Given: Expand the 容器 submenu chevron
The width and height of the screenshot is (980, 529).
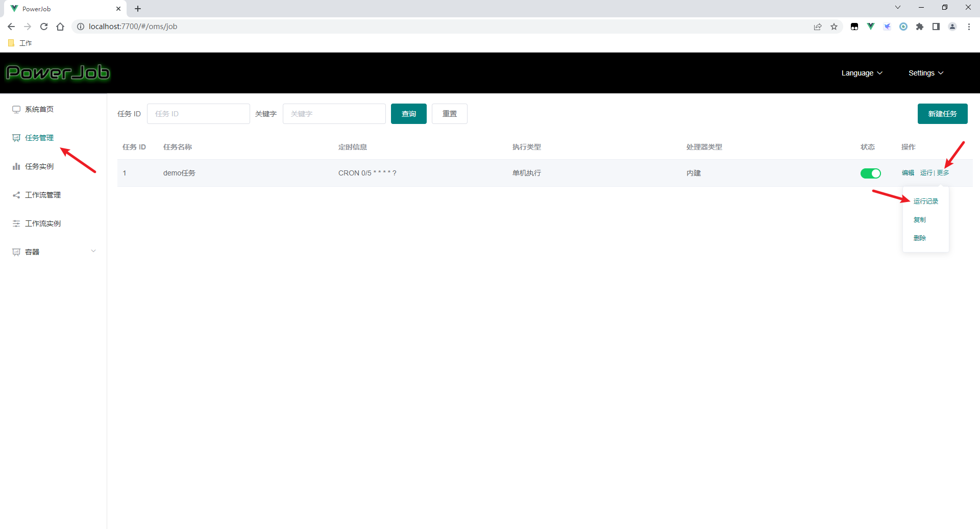Looking at the screenshot, I should point(93,251).
